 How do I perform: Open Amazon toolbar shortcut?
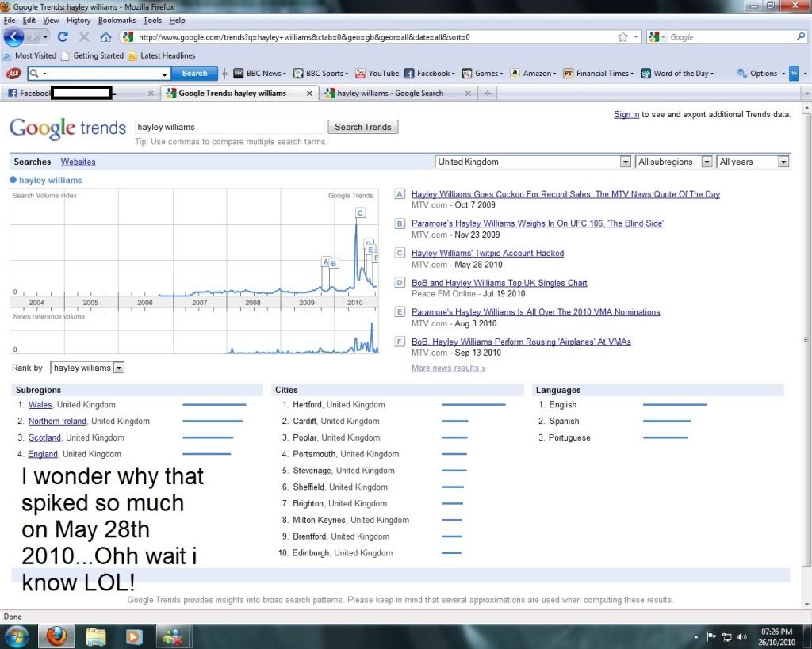tap(533, 74)
